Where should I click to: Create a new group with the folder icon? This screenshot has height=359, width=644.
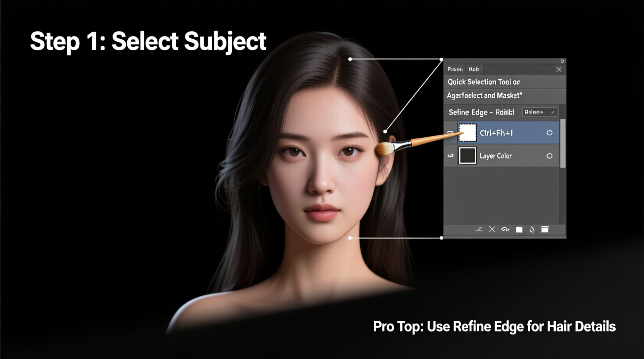point(519,229)
